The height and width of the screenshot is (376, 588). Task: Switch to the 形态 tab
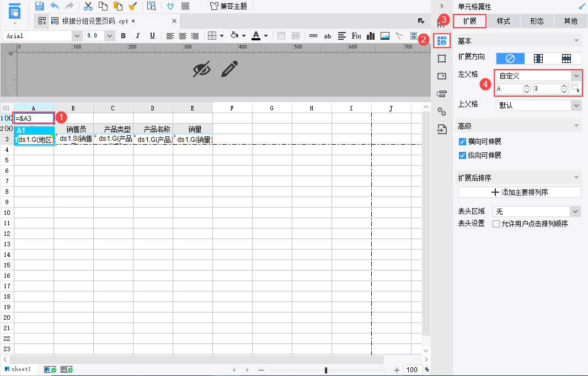click(x=537, y=21)
